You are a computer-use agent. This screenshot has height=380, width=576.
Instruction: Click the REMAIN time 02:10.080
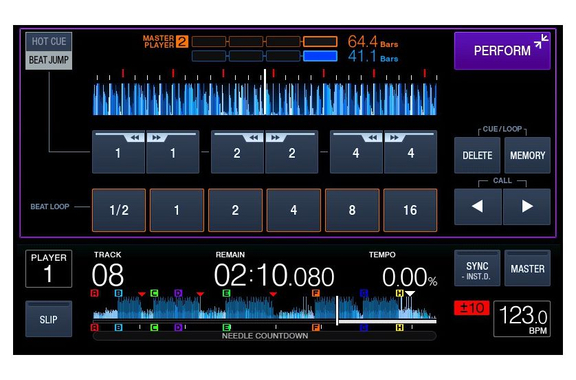tap(274, 276)
